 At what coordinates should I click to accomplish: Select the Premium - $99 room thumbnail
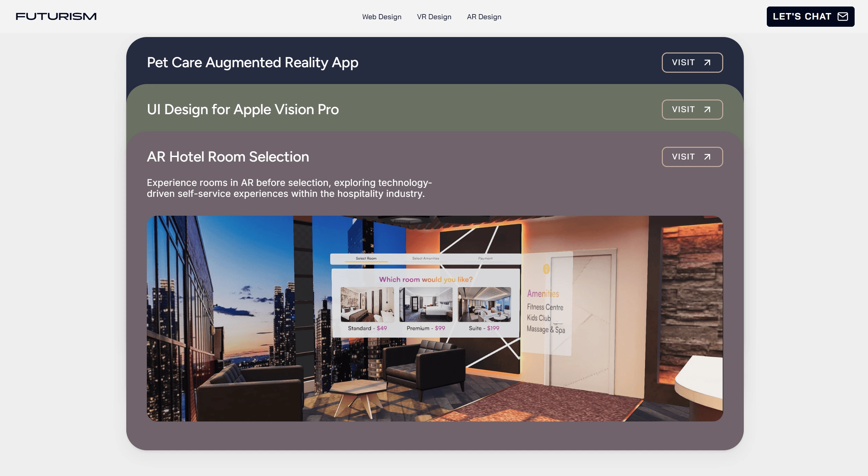pyautogui.click(x=426, y=305)
